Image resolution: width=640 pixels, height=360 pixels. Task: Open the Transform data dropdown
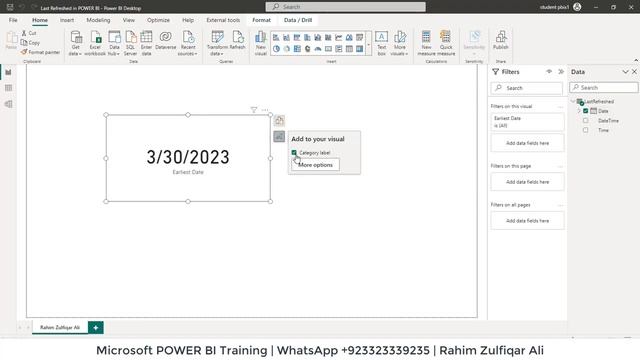click(217, 43)
